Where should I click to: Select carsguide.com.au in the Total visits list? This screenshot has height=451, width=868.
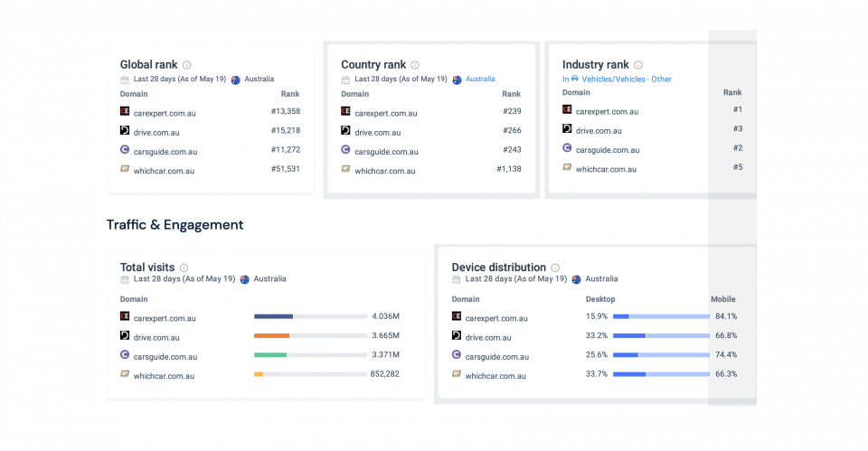165,357
